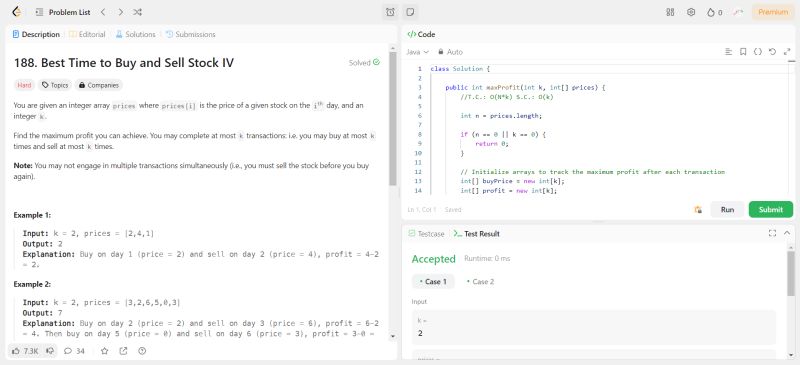This screenshot has height=365, width=800.
Task: Reset code to default with undo icon
Action: (x=772, y=52)
